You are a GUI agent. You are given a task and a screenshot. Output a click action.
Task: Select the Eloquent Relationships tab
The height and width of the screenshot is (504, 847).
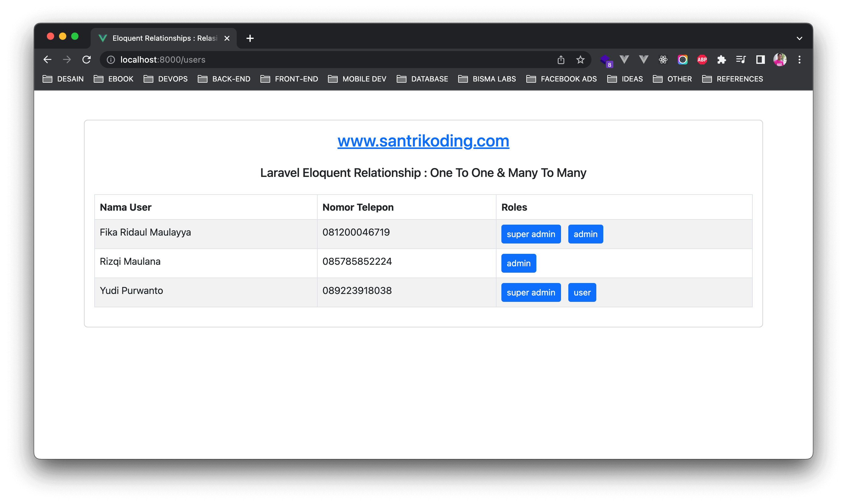[163, 38]
